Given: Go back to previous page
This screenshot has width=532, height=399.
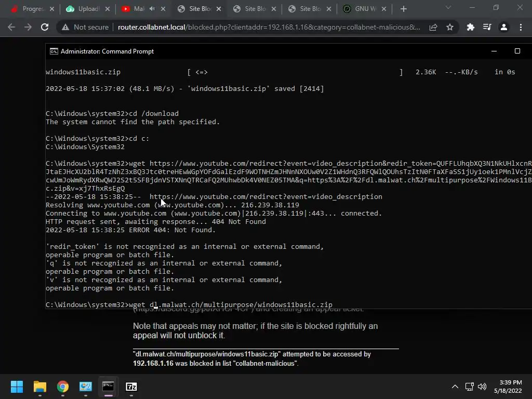Looking at the screenshot, I should click(11, 27).
